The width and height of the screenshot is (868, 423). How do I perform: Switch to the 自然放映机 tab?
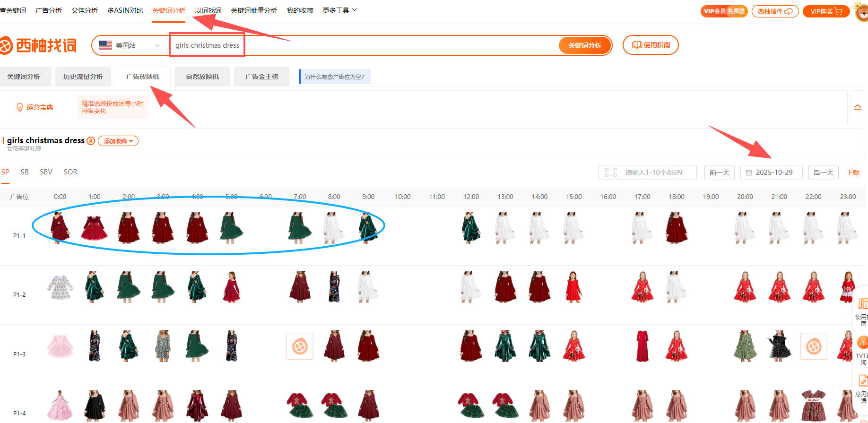pos(202,77)
